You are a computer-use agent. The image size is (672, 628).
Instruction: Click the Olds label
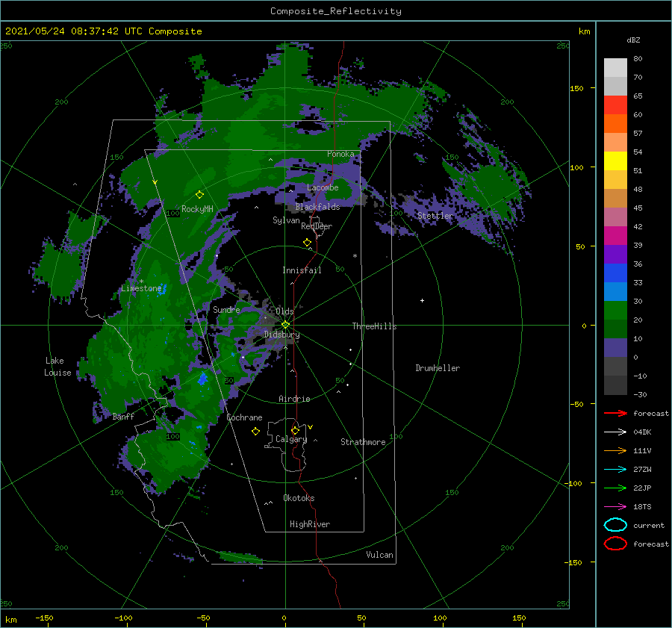(x=284, y=311)
